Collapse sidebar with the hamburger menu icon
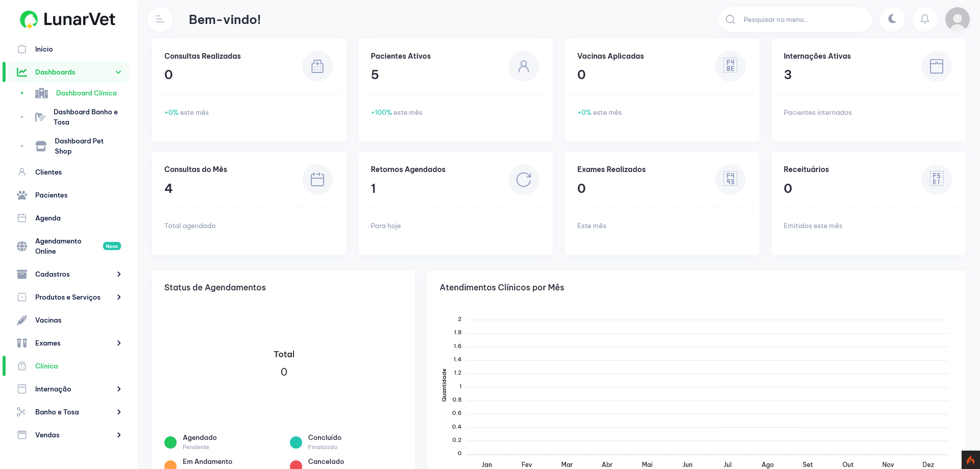Image resolution: width=980 pixels, height=469 pixels. (160, 19)
